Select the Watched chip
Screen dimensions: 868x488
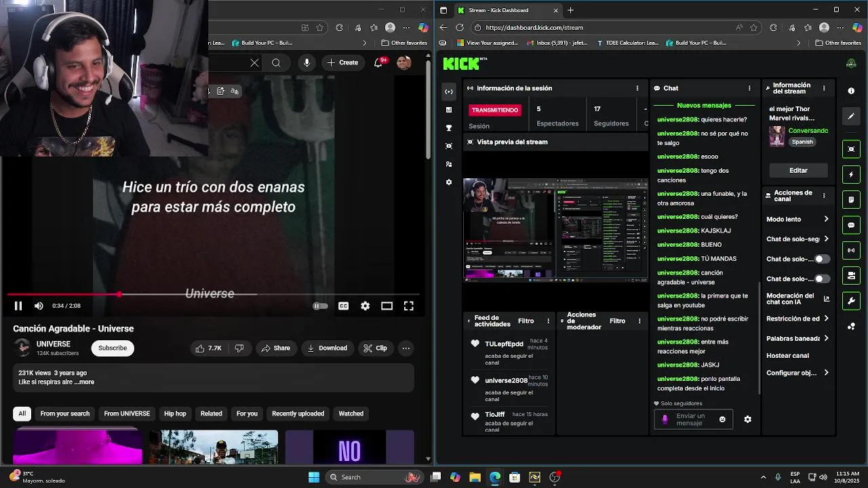point(351,413)
